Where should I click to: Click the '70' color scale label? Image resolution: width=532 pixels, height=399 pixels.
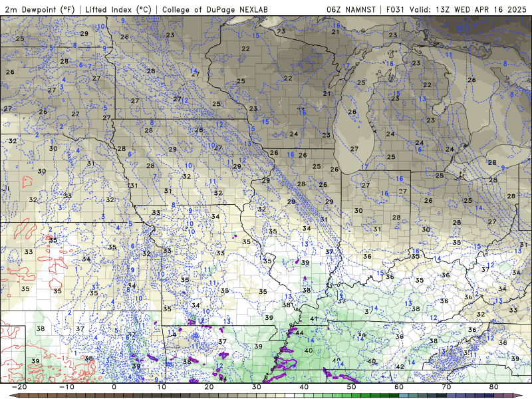(x=446, y=387)
